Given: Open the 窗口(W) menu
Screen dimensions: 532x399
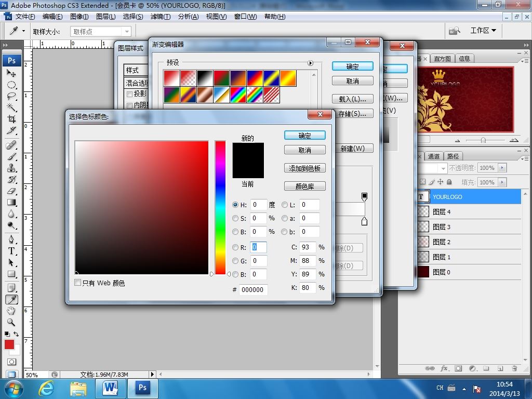Looking at the screenshot, I should [x=245, y=17].
